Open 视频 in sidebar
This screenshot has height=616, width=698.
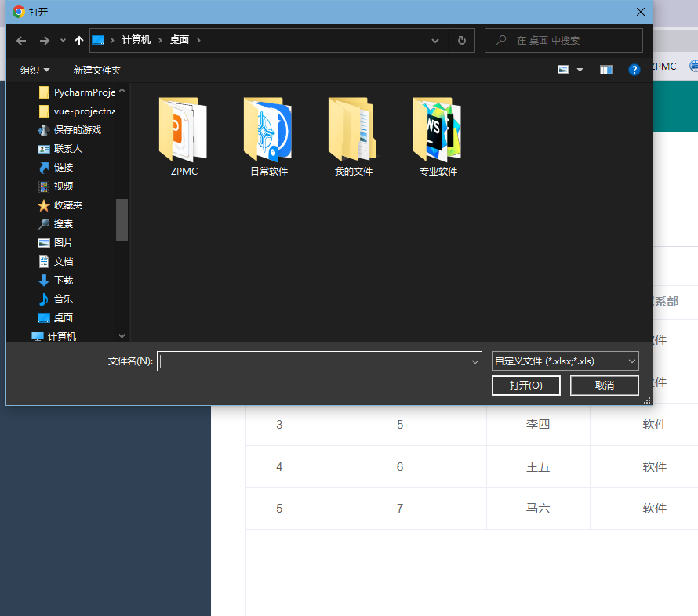coord(56,187)
